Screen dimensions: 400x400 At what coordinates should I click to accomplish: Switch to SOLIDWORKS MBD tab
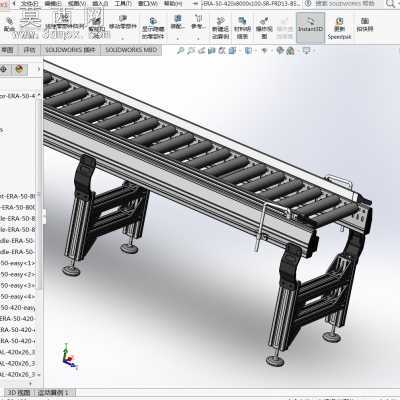point(131,50)
